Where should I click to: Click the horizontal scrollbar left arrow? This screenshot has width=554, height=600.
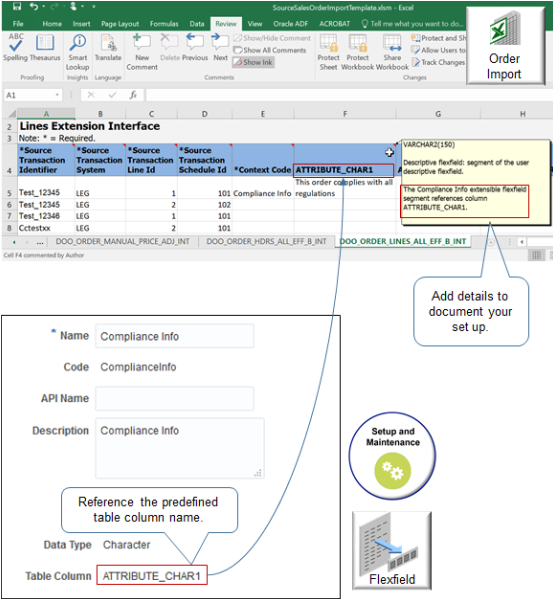[x=521, y=242]
